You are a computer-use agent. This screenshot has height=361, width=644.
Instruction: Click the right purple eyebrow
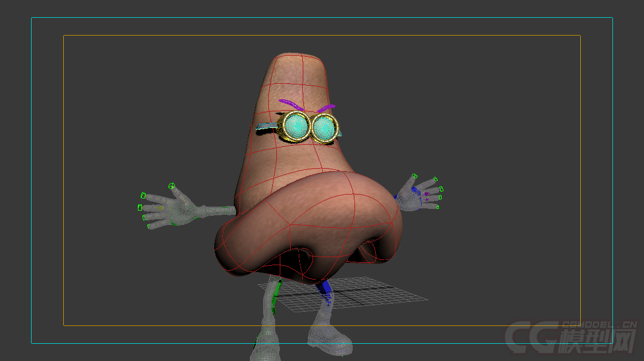click(326, 107)
